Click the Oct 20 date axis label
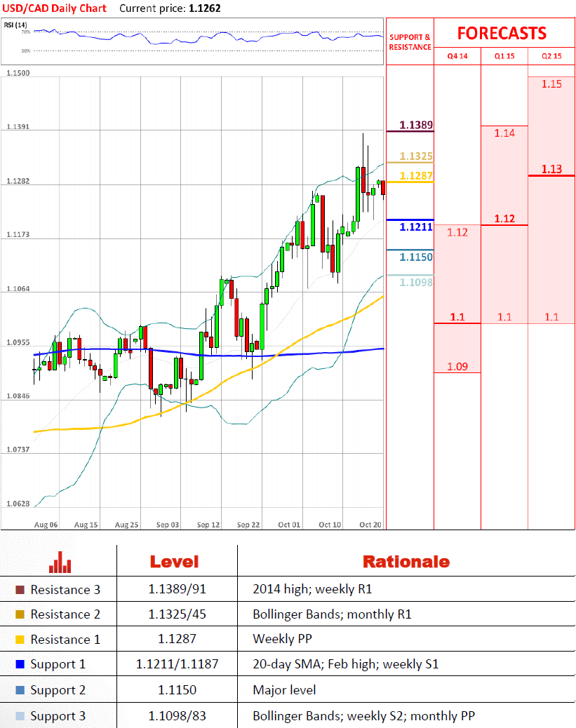Viewport: 576px width, 728px height. click(370, 525)
